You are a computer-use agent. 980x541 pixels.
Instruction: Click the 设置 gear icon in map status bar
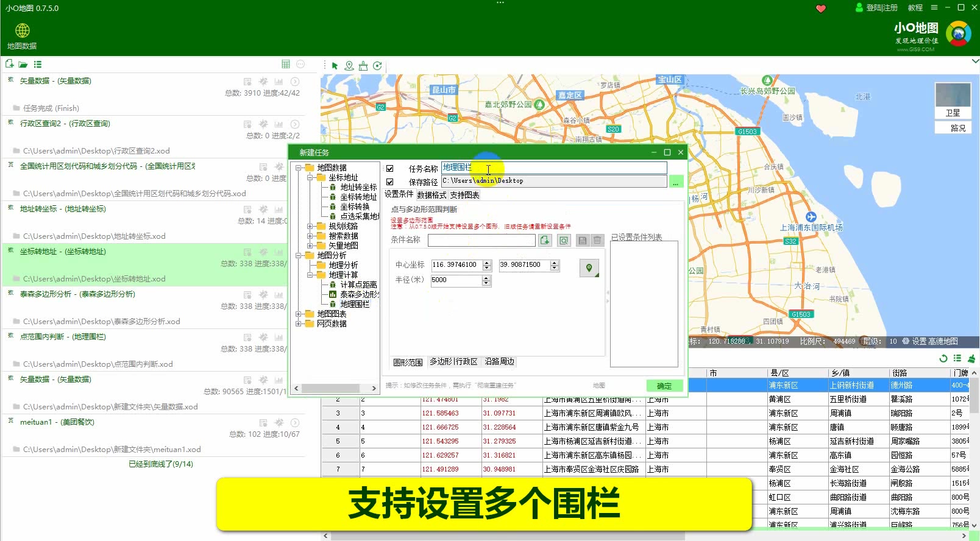906,341
